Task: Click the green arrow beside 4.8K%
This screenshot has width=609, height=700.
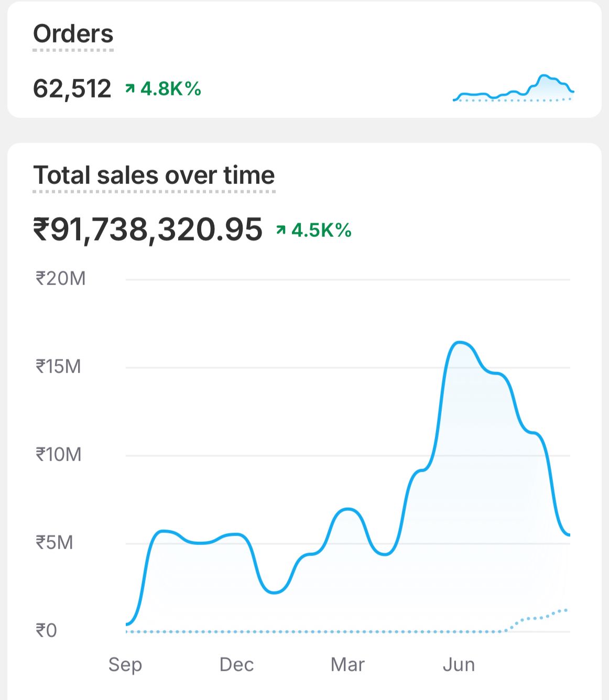Action: (x=130, y=89)
